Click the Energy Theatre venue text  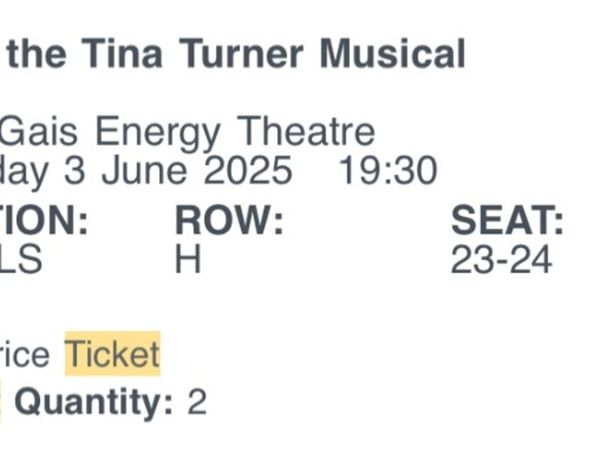click(x=235, y=132)
